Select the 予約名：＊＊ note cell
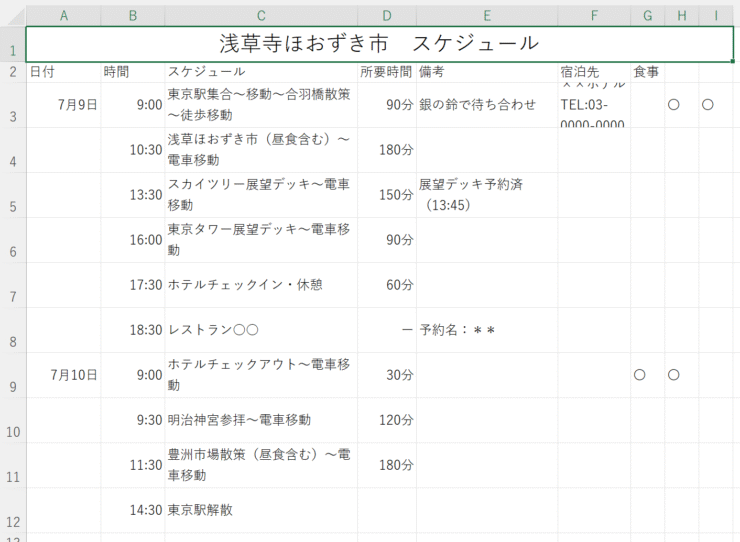This screenshot has height=542, width=740. (x=487, y=330)
